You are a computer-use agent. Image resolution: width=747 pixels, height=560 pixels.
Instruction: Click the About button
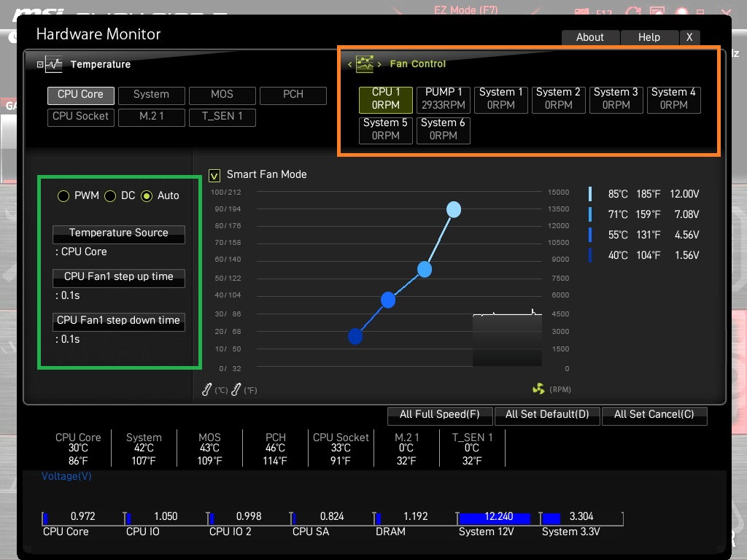pyautogui.click(x=590, y=37)
